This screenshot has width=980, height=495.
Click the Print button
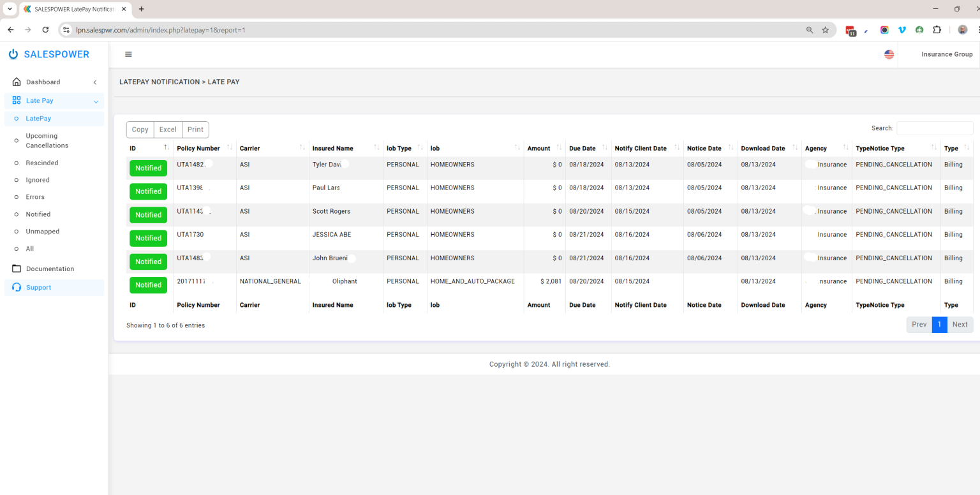195,129
